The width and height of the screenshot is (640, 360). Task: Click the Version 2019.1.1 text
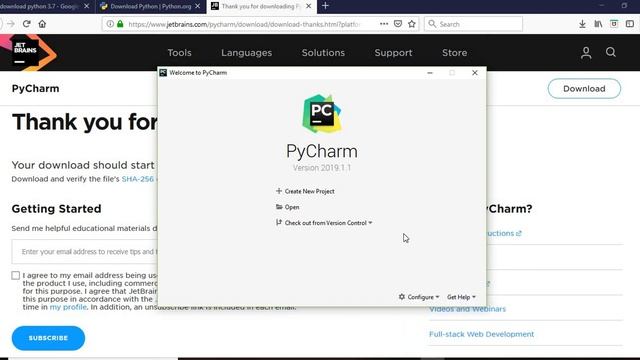pyautogui.click(x=322, y=168)
